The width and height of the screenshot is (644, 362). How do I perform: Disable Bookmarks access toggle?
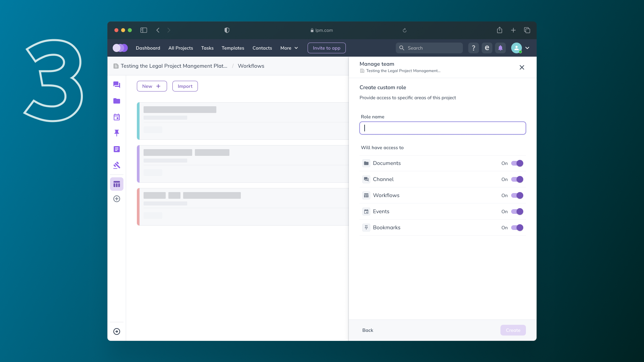point(517,228)
